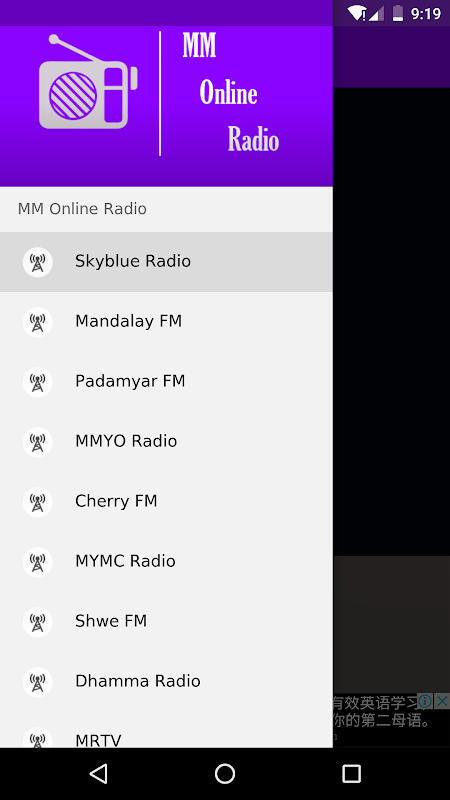
Task: Click antenna icon beside Shwe FM
Action: (x=38, y=622)
